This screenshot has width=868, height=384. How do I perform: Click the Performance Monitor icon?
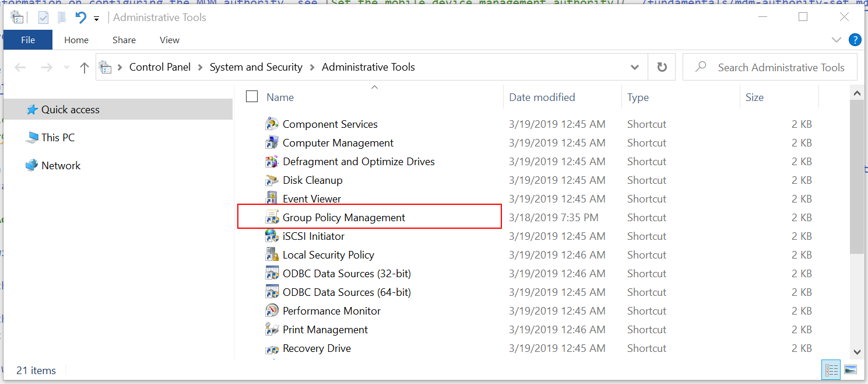coord(272,311)
